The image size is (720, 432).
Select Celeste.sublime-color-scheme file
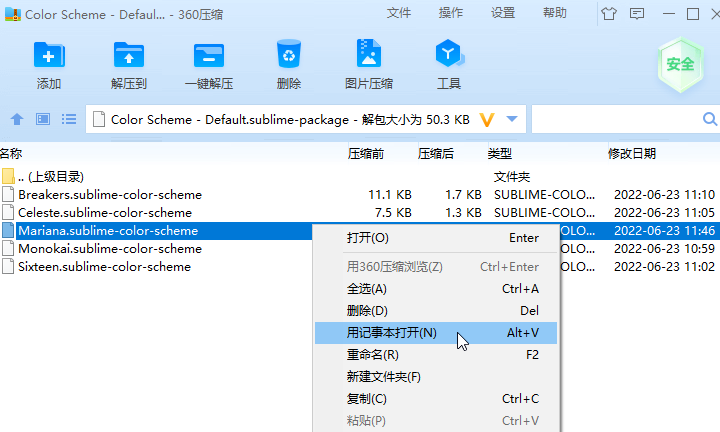point(360,213)
